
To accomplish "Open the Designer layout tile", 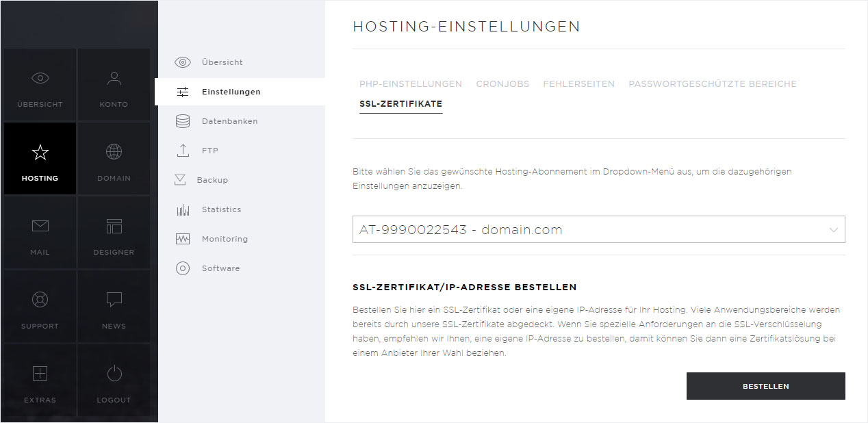I will [x=114, y=233].
